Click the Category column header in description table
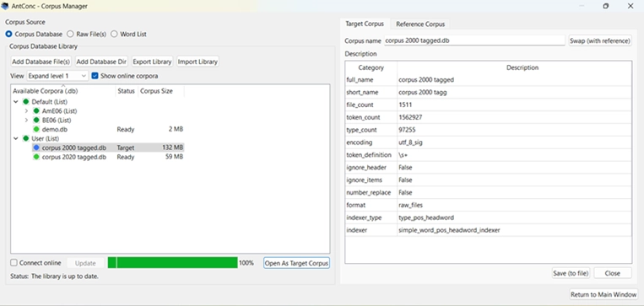The height and width of the screenshot is (306, 644). [x=371, y=67]
